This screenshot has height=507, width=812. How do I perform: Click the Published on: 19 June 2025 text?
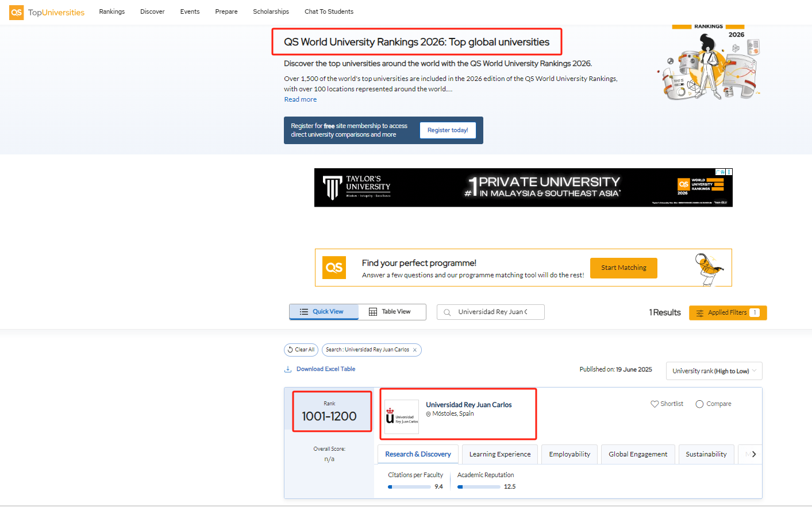(615, 370)
